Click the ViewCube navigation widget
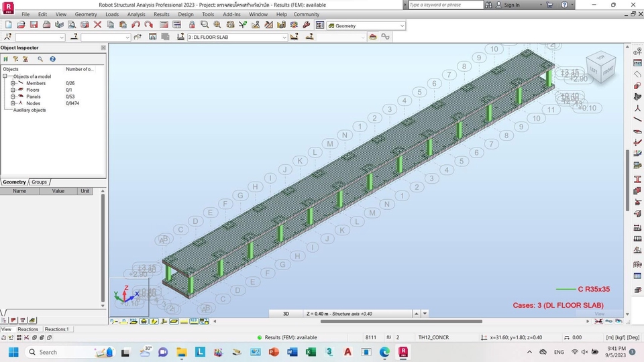Viewport: 644px width, 362px height. point(600,66)
